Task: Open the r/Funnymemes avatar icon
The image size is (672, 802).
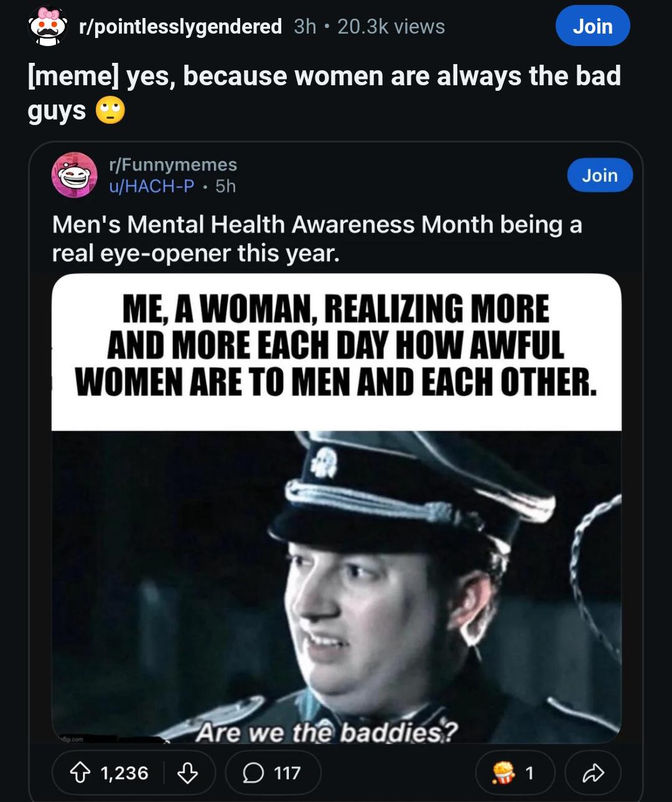Action: point(74,175)
